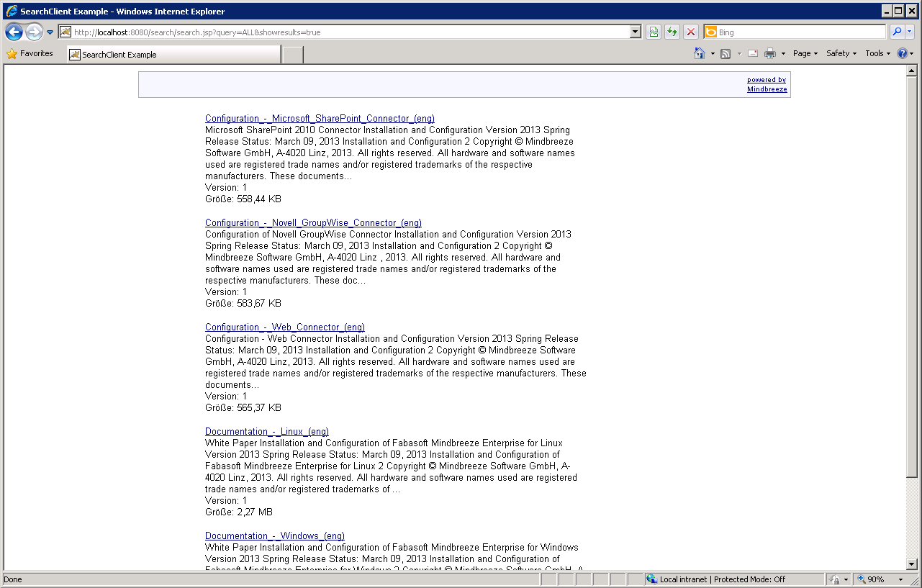Click the privacy lock status bar icon

[836, 579]
